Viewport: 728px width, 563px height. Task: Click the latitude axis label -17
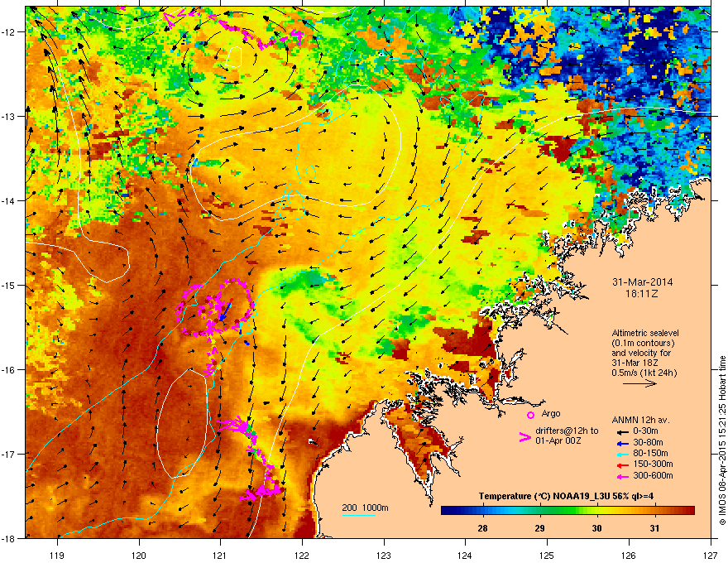point(8,454)
